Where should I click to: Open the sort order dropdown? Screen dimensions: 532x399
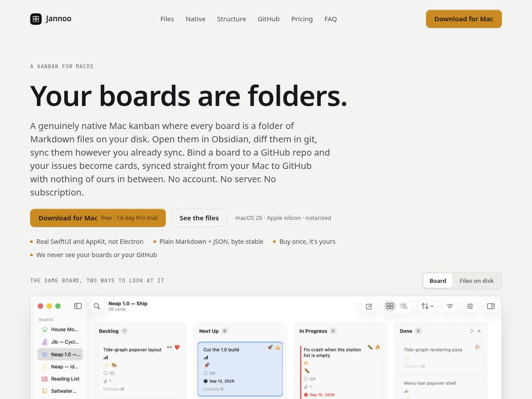[427, 306]
